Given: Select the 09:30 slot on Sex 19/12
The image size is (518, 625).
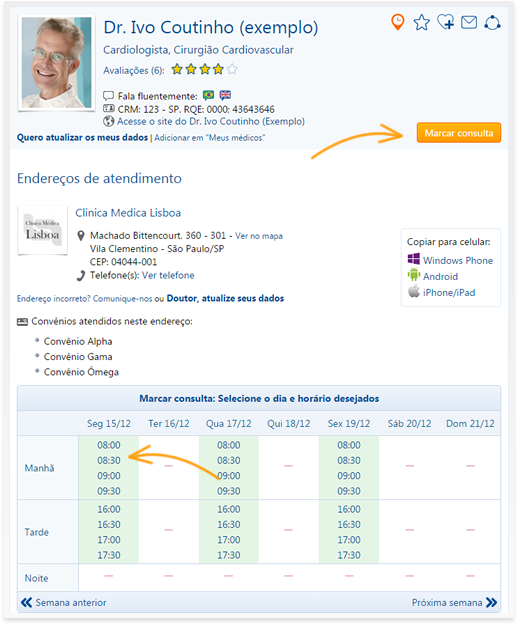Looking at the screenshot, I should click(x=349, y=491).
